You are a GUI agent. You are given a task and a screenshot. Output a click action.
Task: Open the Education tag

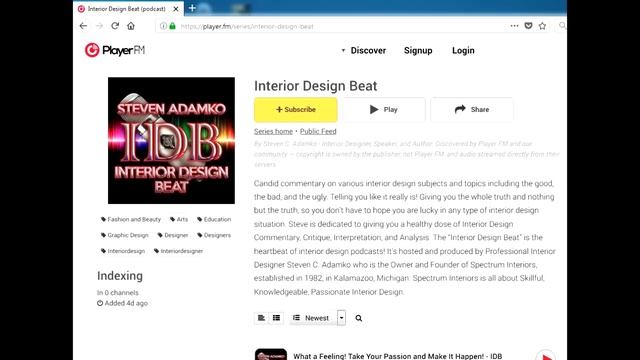(214, 219)
